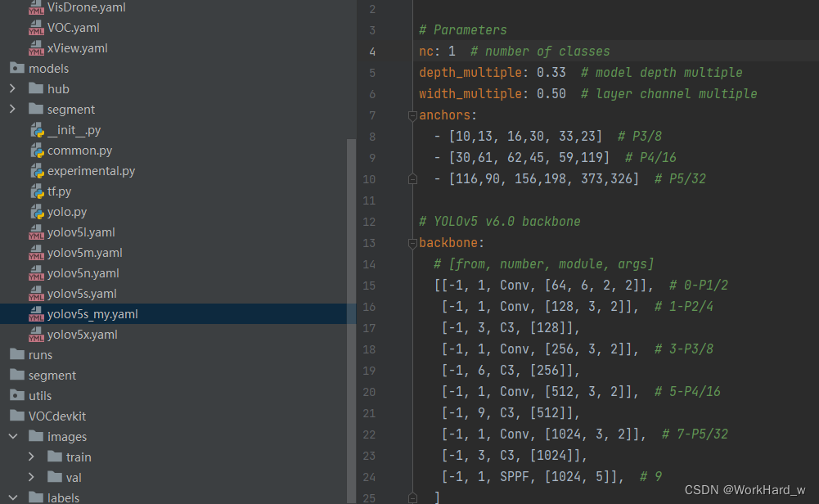Select VisDrone.yaml in project tree
The height and width of the screenshot is (504, 819).
pos(86,7)
